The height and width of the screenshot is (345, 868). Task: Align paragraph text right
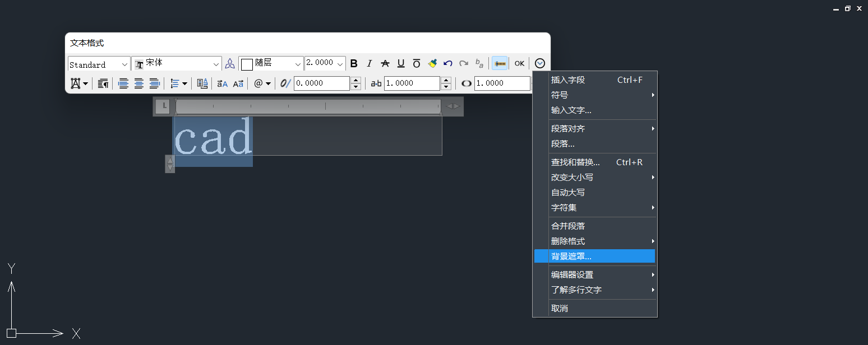point(155,83)
